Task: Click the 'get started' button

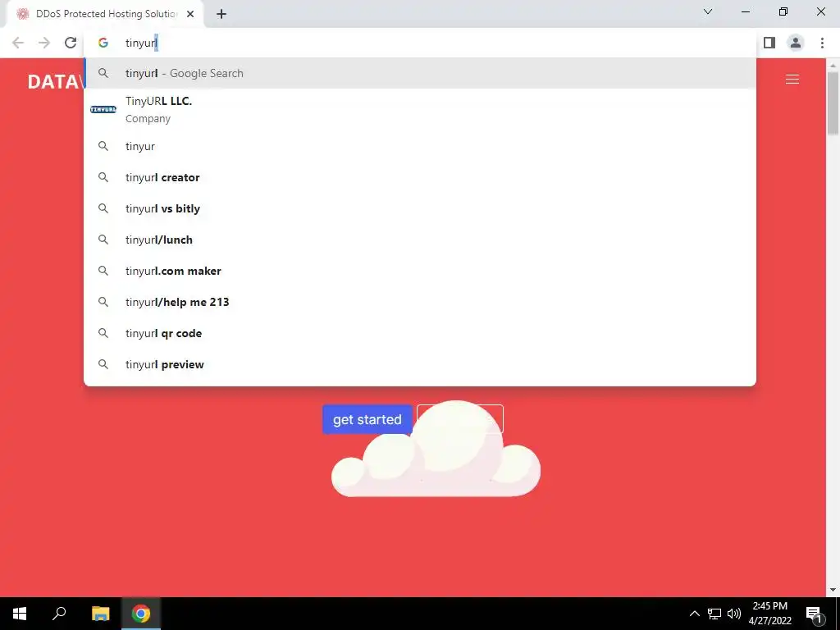Action: pyautogui.click(x=367, y=419)
